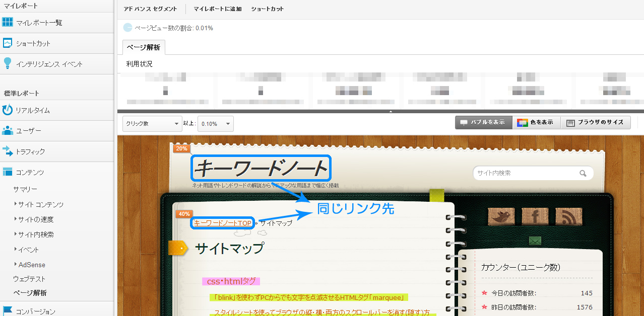Screen dimensions: 644x316
Task: Click the インテリジェンス イベント lightbulb icon
Action: click(7, 63)
